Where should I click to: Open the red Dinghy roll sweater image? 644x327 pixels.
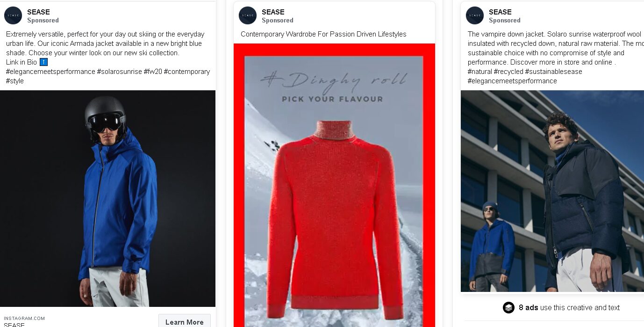(334, 185)
